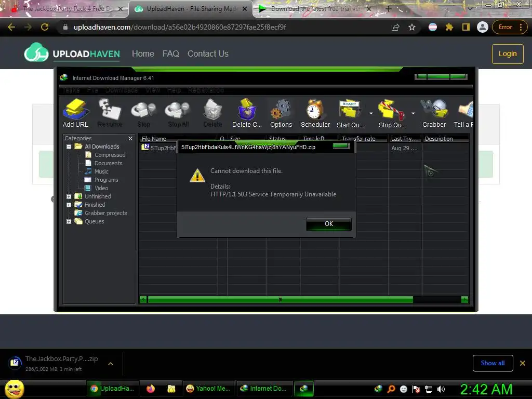Click OK in the error dialog
This screenshot has width=532, height=399.
tap(329, 224)
